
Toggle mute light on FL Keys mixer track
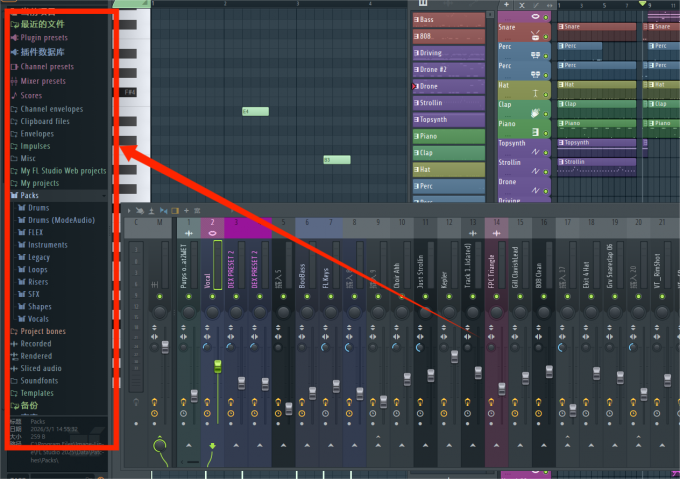pyautogui.click(x=330, y=297)
